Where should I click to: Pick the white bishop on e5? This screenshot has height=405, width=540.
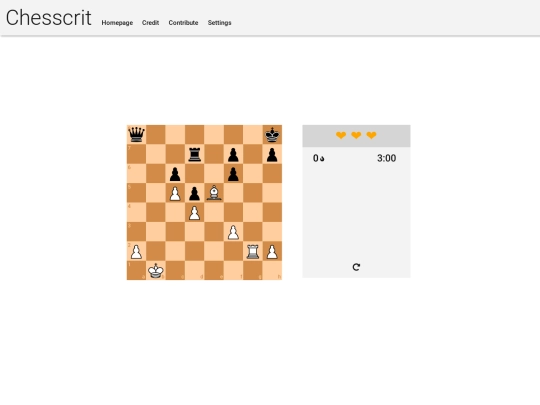coord(214,193)
